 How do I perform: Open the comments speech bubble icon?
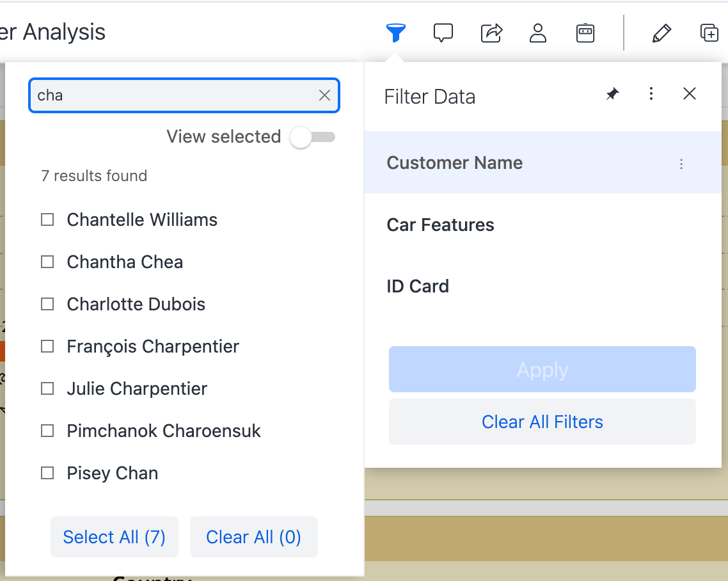point(443,33)
